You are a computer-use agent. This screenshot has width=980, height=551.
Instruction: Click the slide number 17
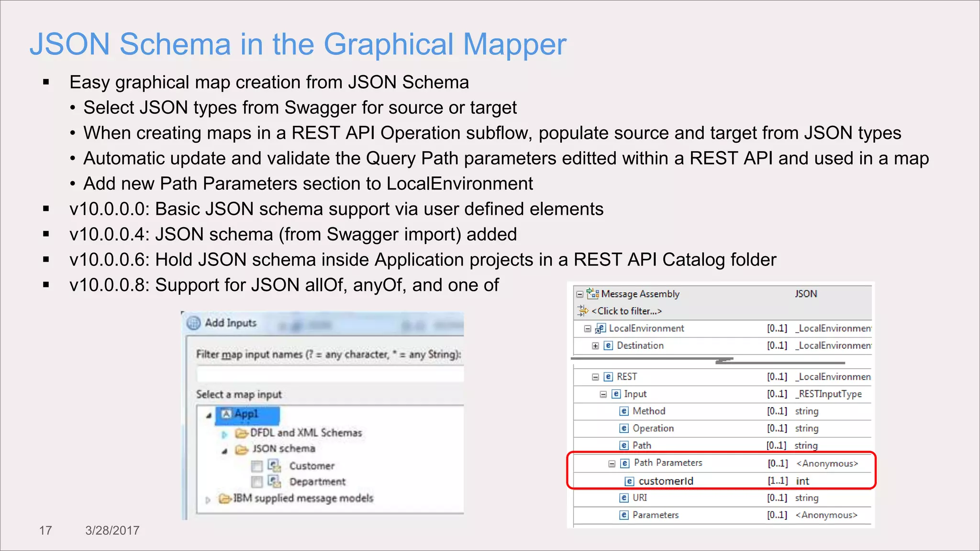coord(45,530)
